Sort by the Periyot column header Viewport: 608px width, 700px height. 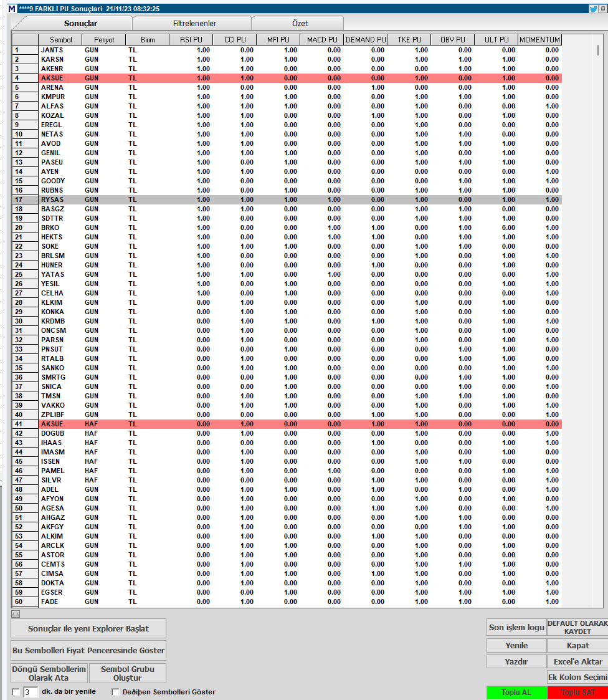click(104, 40)
